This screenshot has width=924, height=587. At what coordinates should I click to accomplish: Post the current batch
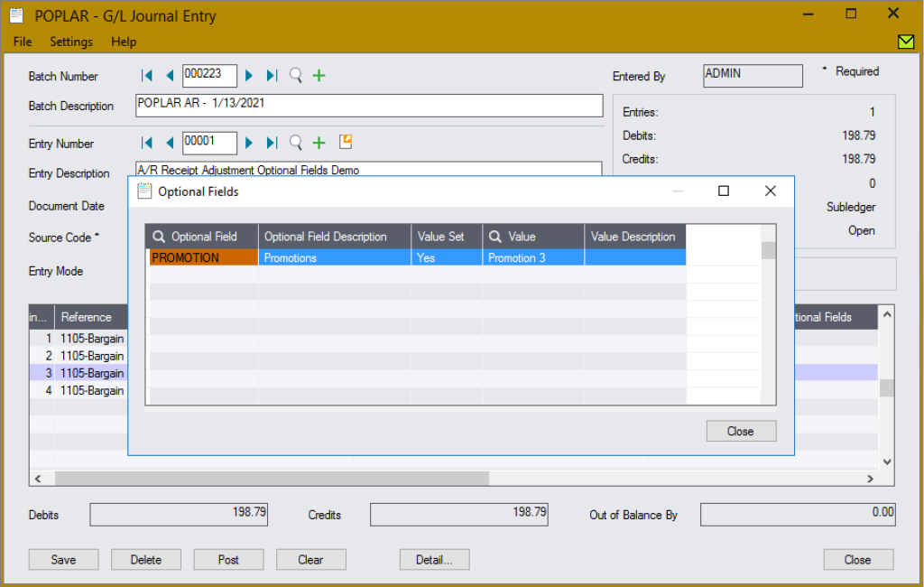[228, 559]
